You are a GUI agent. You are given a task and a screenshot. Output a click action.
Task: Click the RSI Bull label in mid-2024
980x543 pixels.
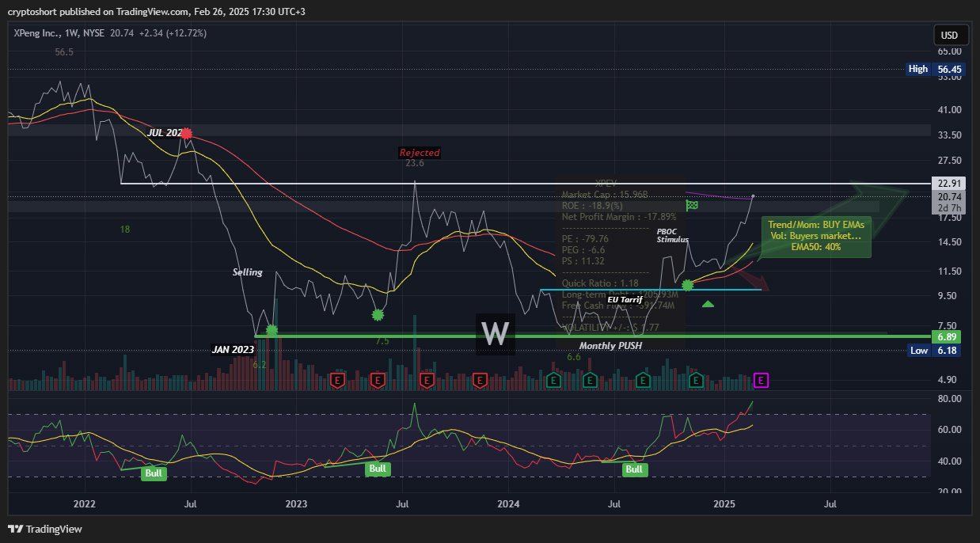pyautogui.click(x=634, y=469)
